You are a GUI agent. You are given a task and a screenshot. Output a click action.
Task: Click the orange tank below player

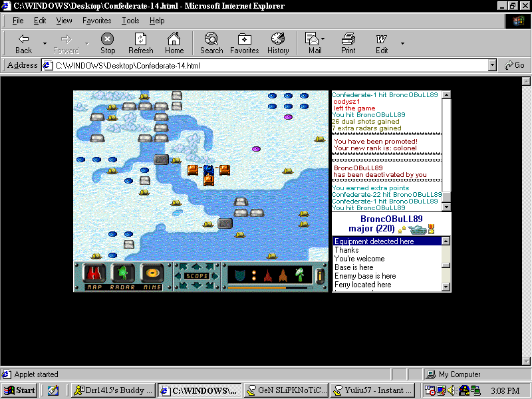[x=209, y=180]
